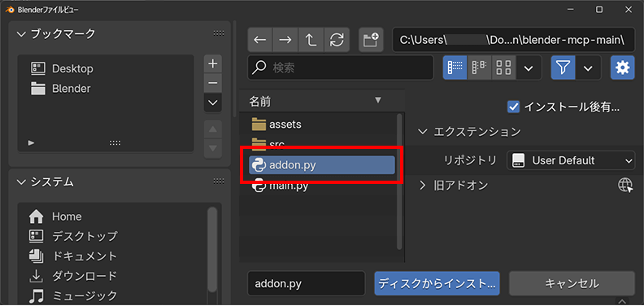Click ブックマーク panel drag grip dots
The image size is (644, 306).
pyautogui.click(x=219, y=33)
